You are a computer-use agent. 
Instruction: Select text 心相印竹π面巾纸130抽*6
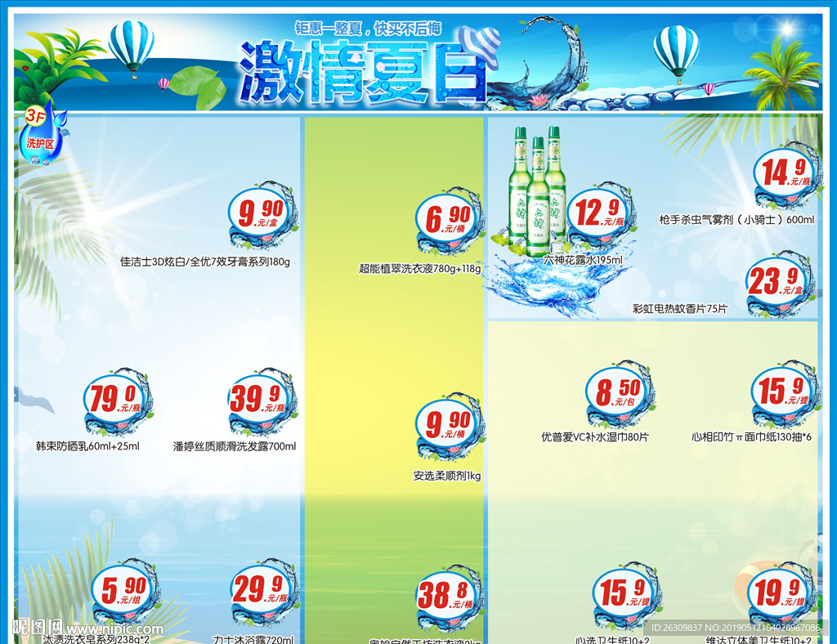752,437
